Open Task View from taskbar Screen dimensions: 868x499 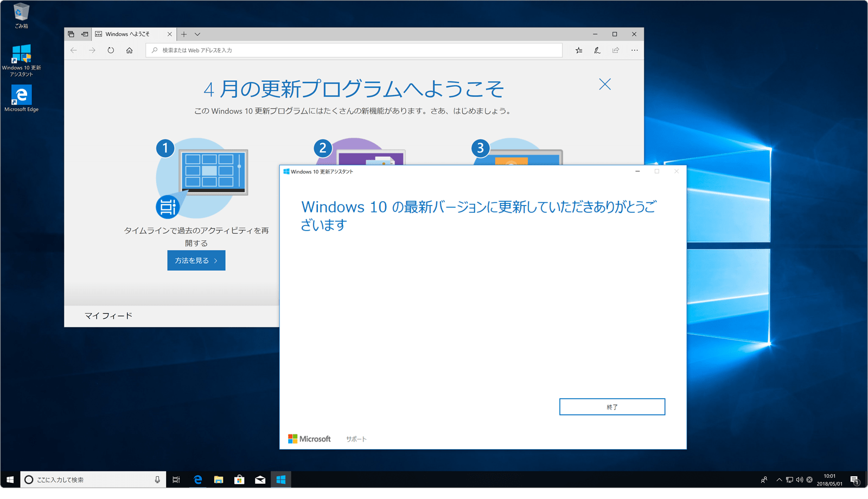[176, 479]
